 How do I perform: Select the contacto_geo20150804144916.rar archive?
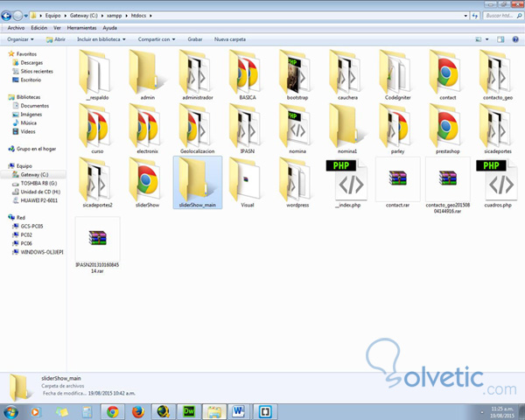[x=448, y=185]
